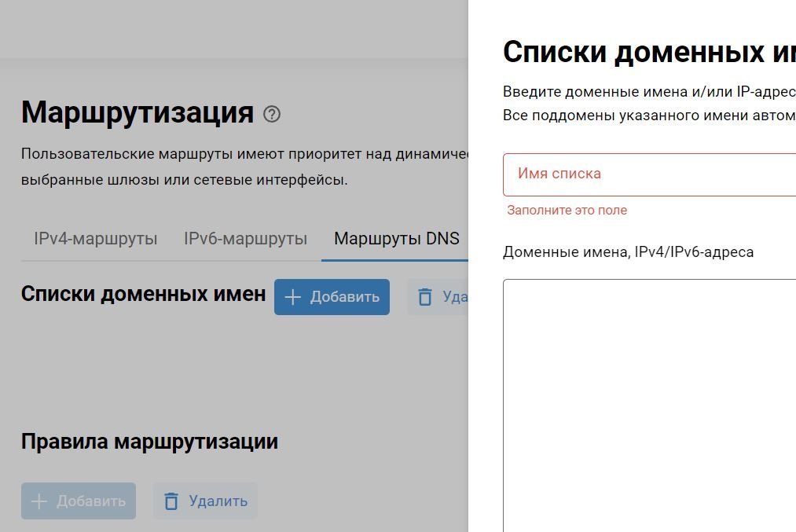Click the Доменные имена, IPv4/IPv6-адреса label
Image resolution: width=796 pixels, height=532 pixels.
pyautogui.click(x=628, y=252)
